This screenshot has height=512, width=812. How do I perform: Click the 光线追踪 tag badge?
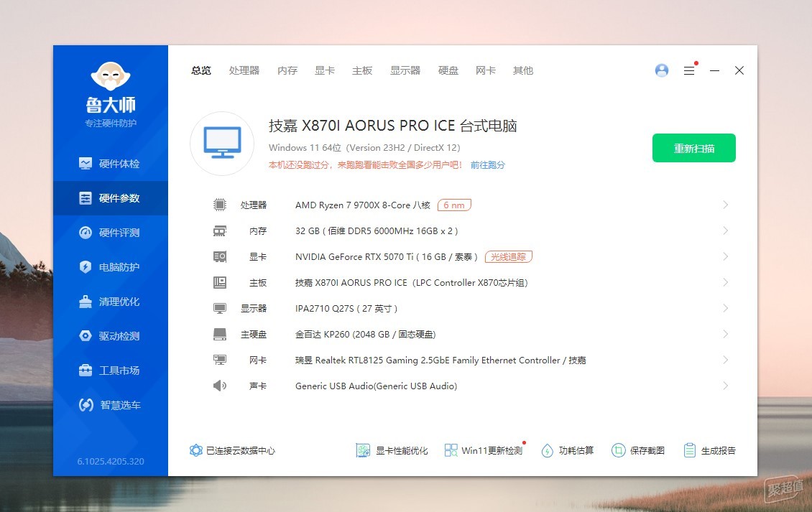[x=509, y=257]
